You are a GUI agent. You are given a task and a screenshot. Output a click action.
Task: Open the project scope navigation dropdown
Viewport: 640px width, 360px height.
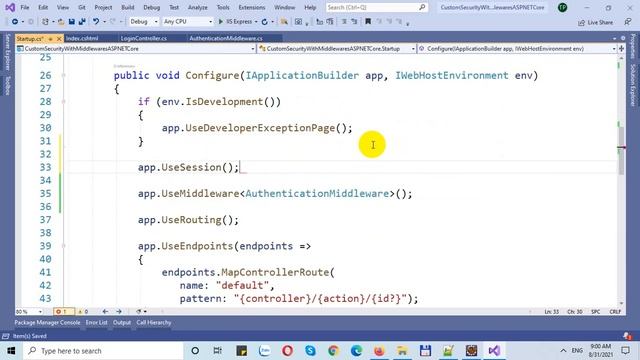point(136,49)
